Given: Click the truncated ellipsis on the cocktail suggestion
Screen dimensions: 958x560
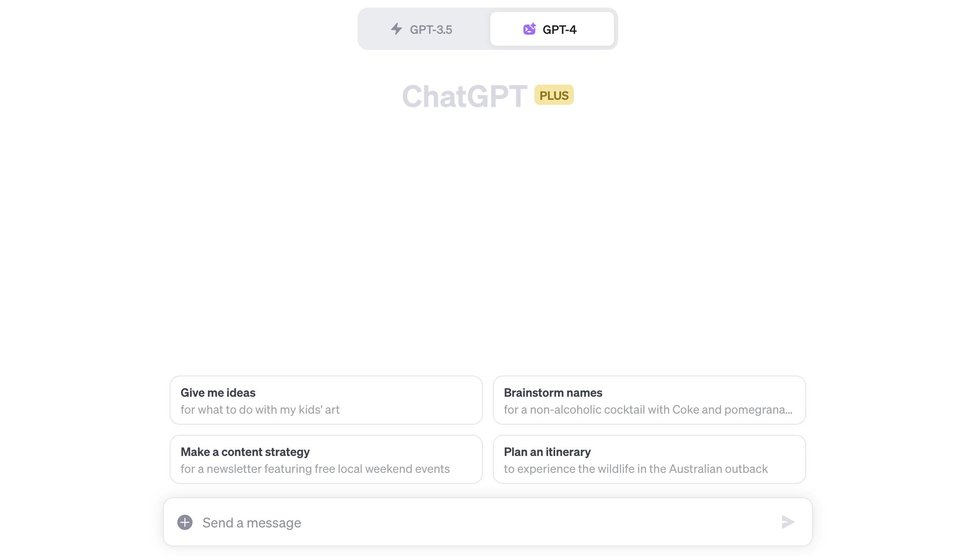Looking at the screenshot, I should pyautogui.click(x=788, y=411).
